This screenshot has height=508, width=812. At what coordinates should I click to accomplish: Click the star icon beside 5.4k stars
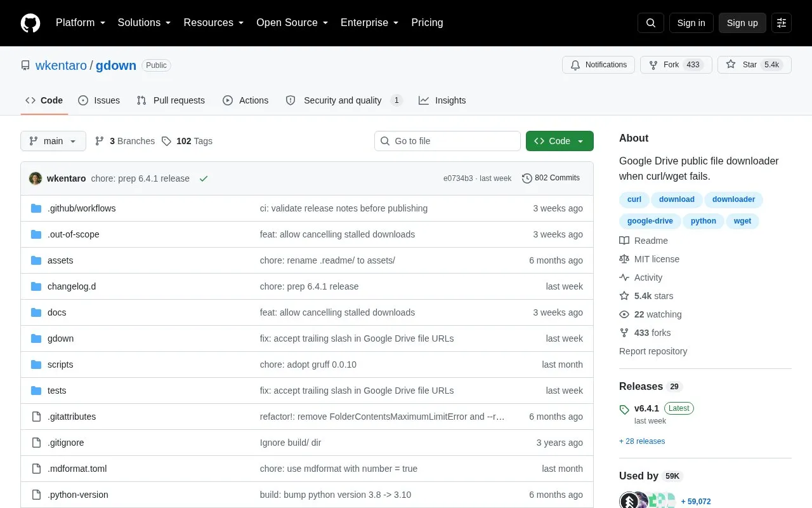624,296
